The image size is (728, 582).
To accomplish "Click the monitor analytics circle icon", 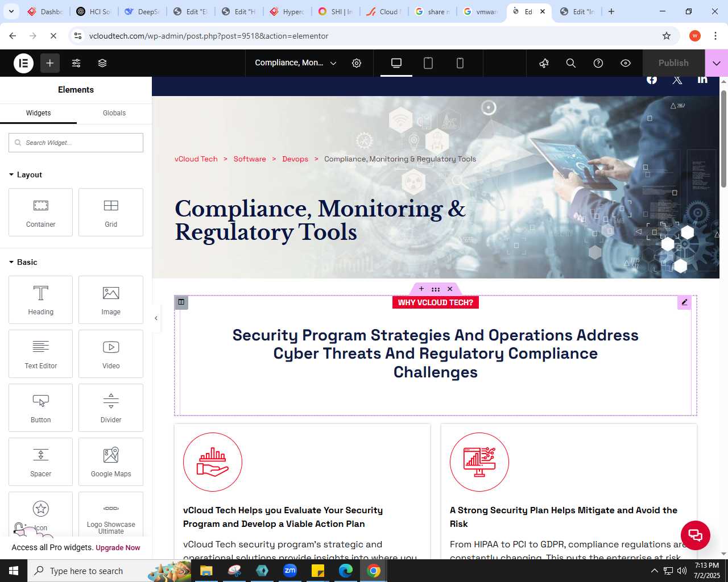I will click(x=479, y=462).
